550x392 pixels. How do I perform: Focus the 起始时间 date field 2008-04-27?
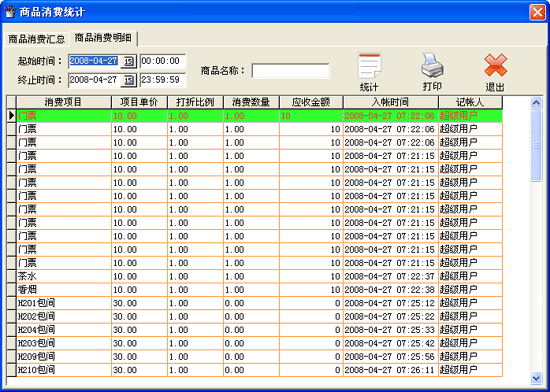coord(94,61)
